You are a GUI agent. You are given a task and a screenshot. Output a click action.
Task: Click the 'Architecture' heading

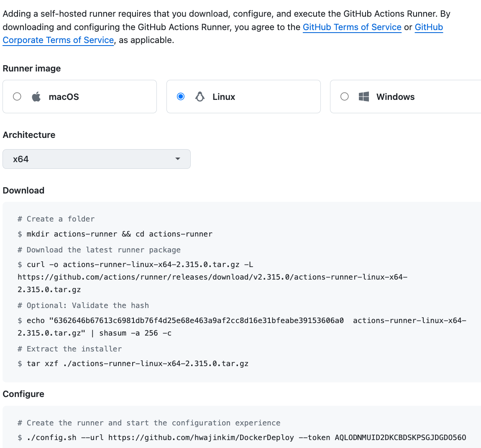[29, 135]
